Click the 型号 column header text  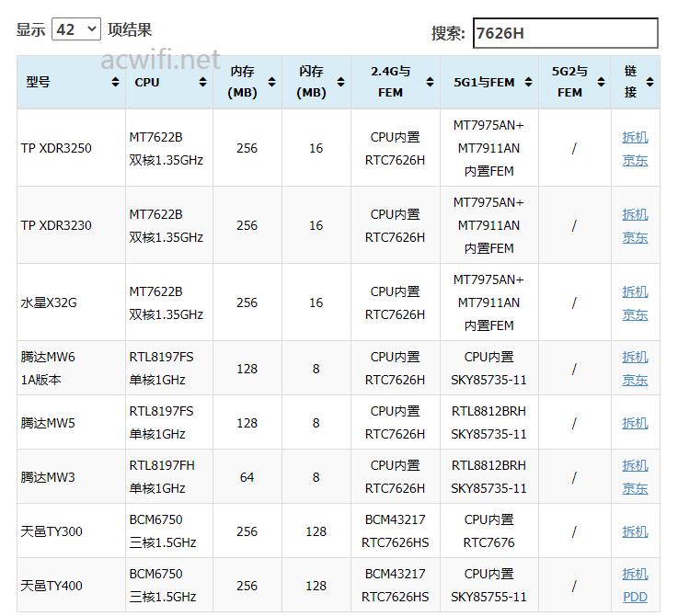pos(38,82)
